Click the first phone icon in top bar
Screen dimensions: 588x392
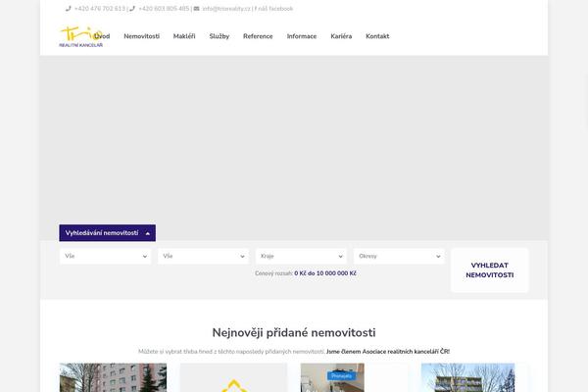coord(68,8)
